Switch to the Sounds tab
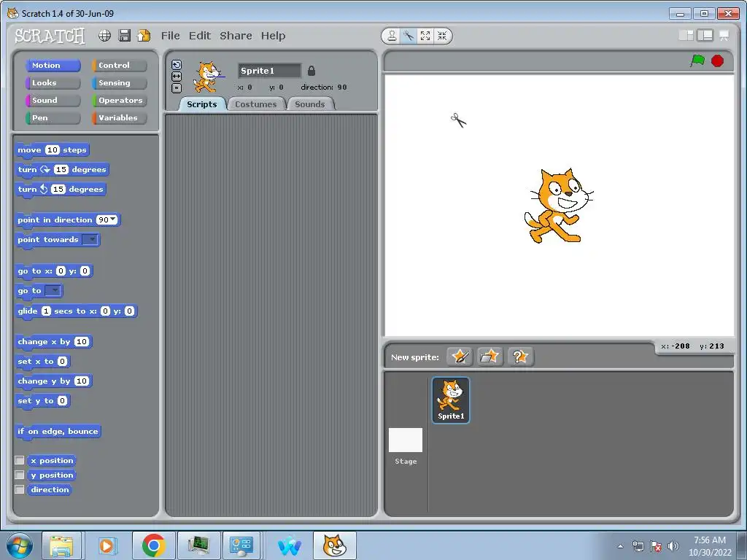The image size is (747, 560). [x=309, y=104]
